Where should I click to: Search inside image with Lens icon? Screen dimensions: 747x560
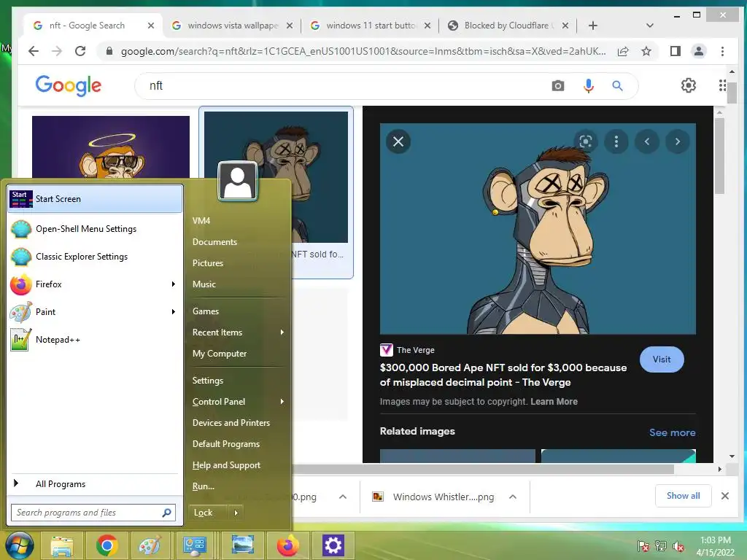click(586, 141)
